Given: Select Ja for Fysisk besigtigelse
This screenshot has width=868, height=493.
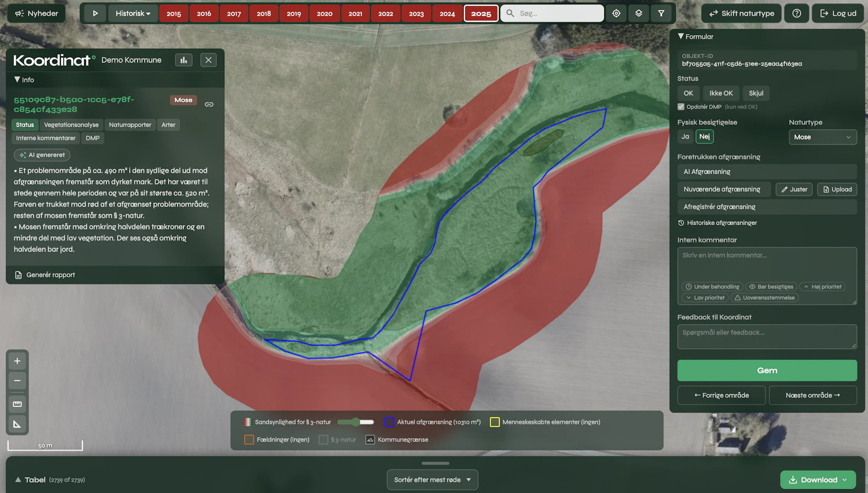Looking at the screenshot, I should point(685,137).
